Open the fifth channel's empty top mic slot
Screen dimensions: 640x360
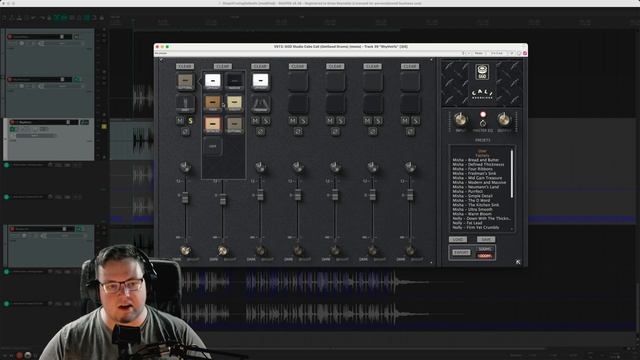[335, 81]
